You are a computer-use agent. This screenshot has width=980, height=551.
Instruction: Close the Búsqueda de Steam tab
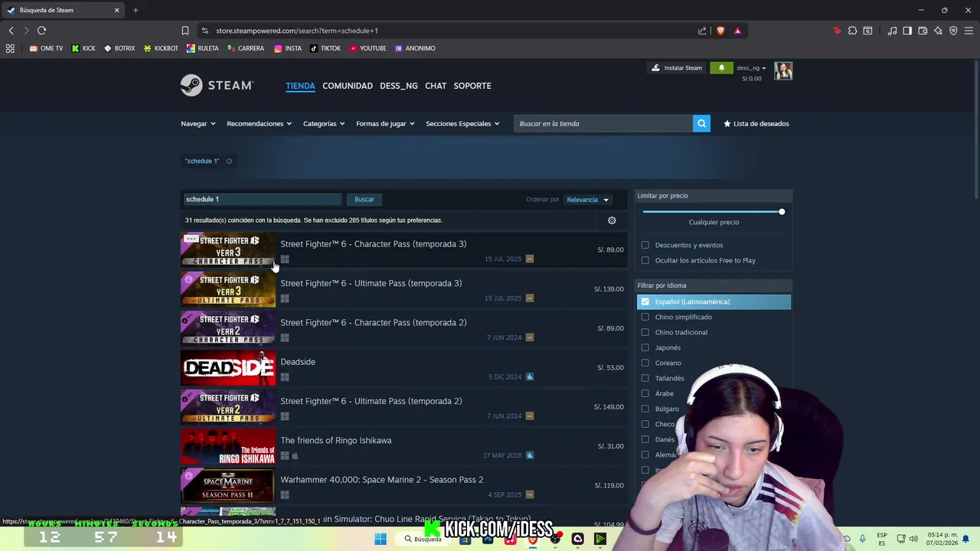(116, 10)
